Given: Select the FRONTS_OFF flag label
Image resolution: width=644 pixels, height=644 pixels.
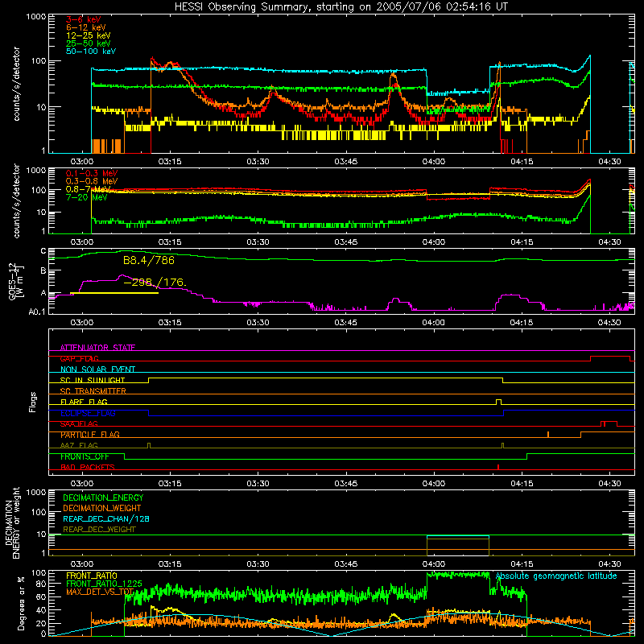Looking at the screenshot, I should (x=85, y=456).
